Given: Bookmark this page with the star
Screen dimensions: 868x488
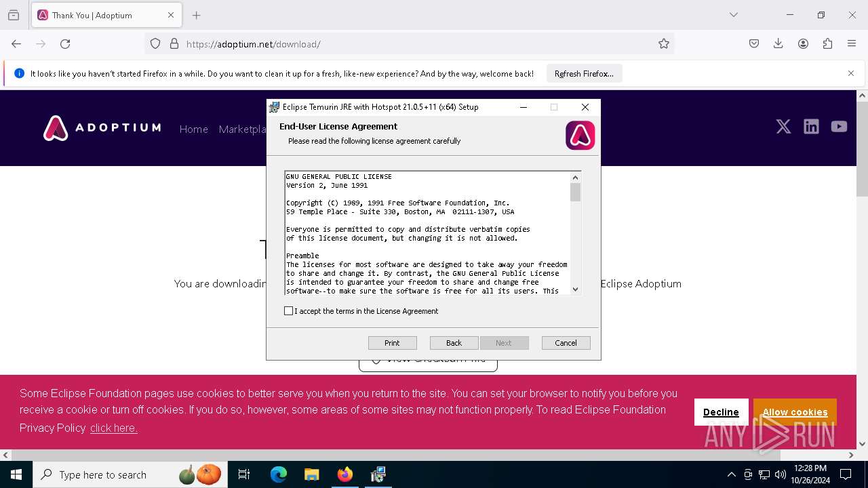Looking at the screenshot, I should pyautogui.click(x=663, y=44).
